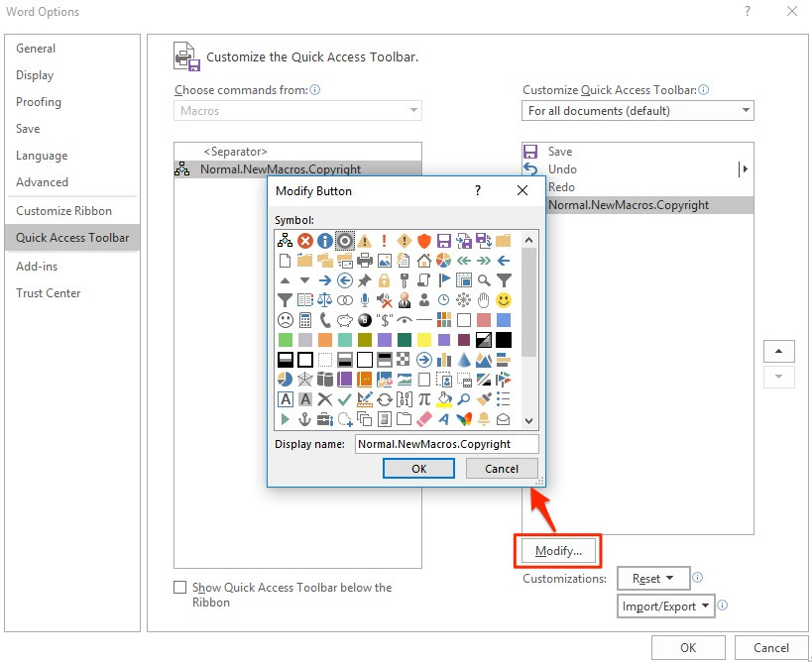Select the anchor symbol
This screenshot has height=662, width=812.
(305, 419)
